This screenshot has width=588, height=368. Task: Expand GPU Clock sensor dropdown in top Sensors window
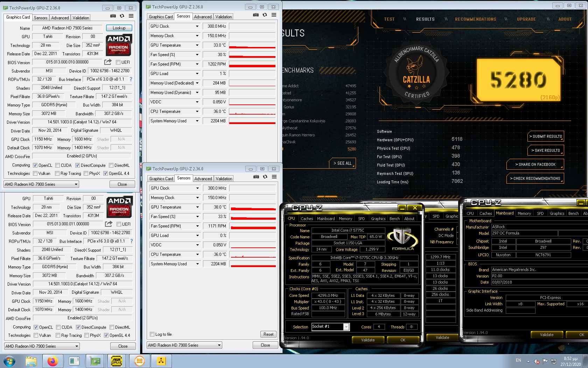pyautogui.click(x=197, y=26)
